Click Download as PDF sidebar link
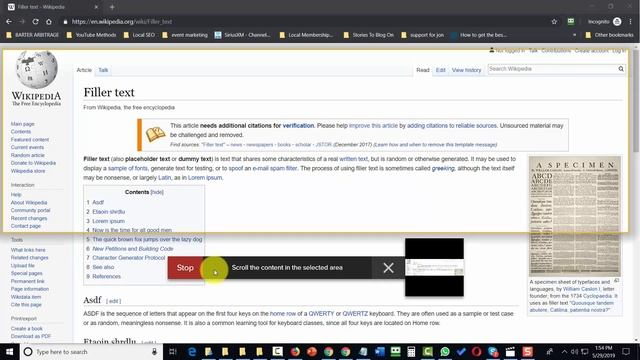640x360 pixels. tap(31, 336)
